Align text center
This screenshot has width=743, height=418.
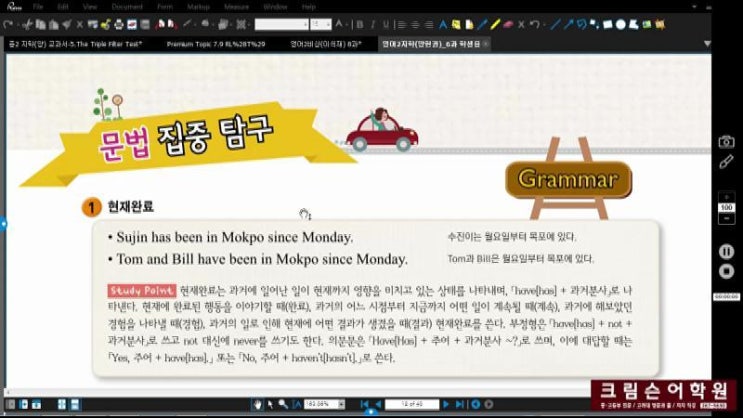[415, 24]
